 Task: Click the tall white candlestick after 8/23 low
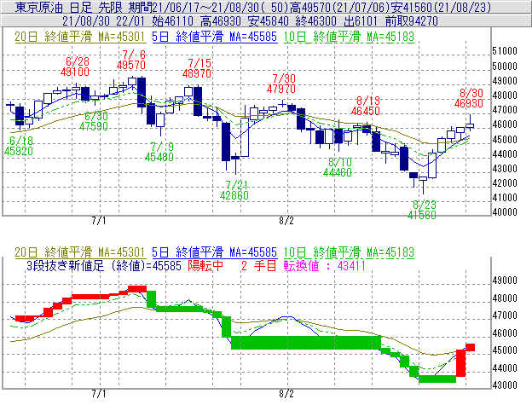[432, 165]
